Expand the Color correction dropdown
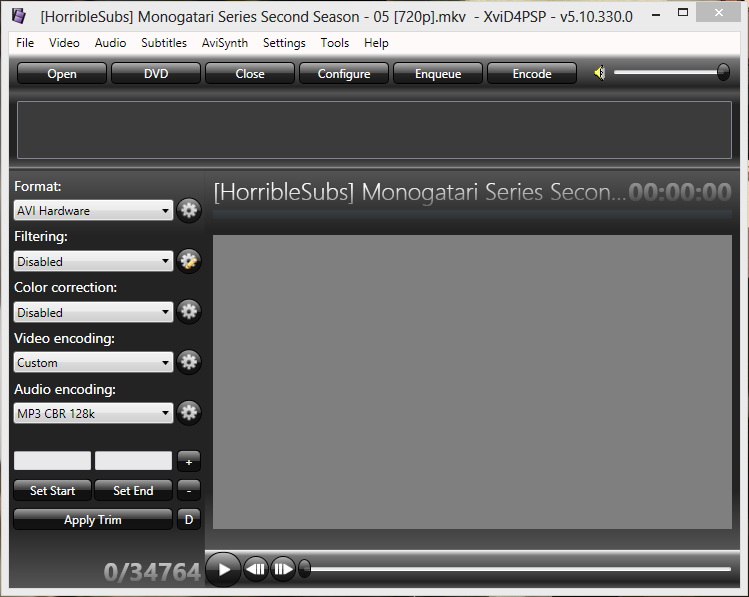The height and width of the screenshot is (597, 749). pyautogui.click(x=93, y=312)
